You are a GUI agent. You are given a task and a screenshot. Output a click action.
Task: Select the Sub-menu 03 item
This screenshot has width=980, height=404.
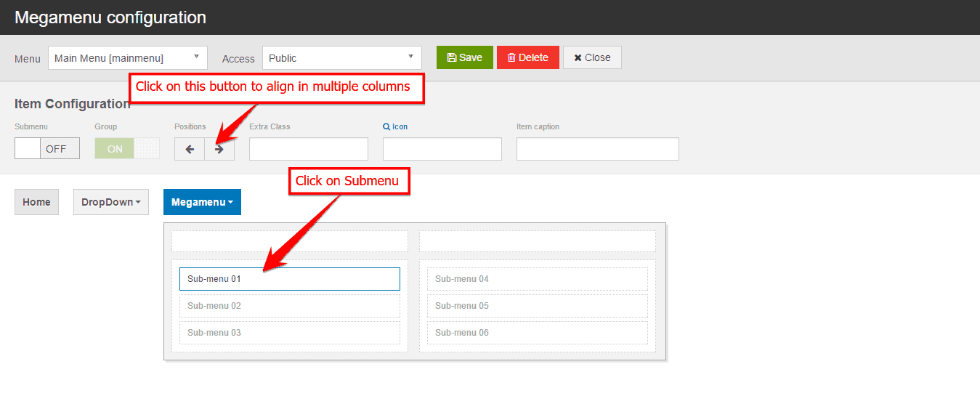(x=290, y=333)
